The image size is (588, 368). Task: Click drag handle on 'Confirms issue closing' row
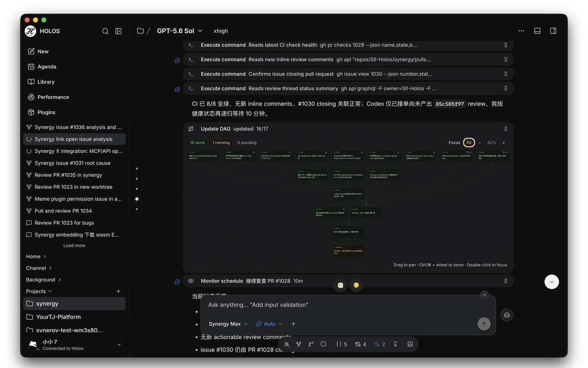point(506,74)
